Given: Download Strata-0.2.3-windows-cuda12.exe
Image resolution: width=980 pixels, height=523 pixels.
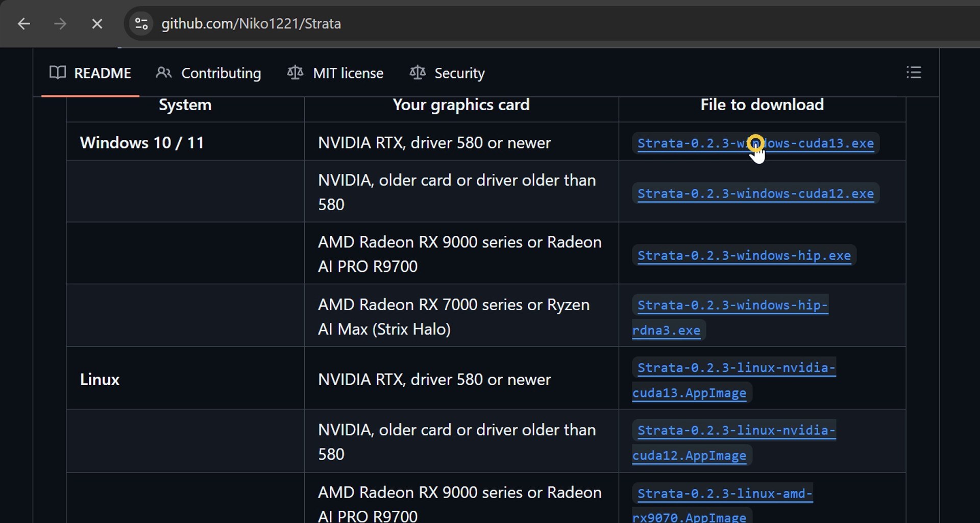Looking at the screenshot, I should [x=755, y=194].
